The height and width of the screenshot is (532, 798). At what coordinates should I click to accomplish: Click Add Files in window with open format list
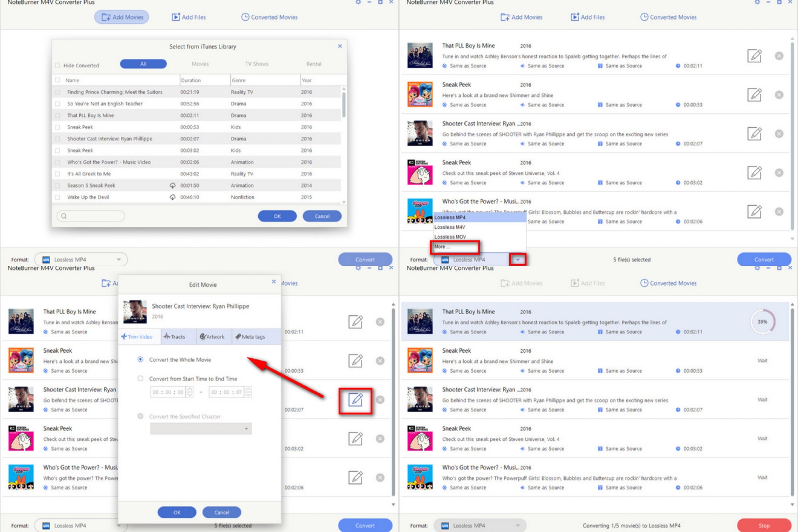588,17
